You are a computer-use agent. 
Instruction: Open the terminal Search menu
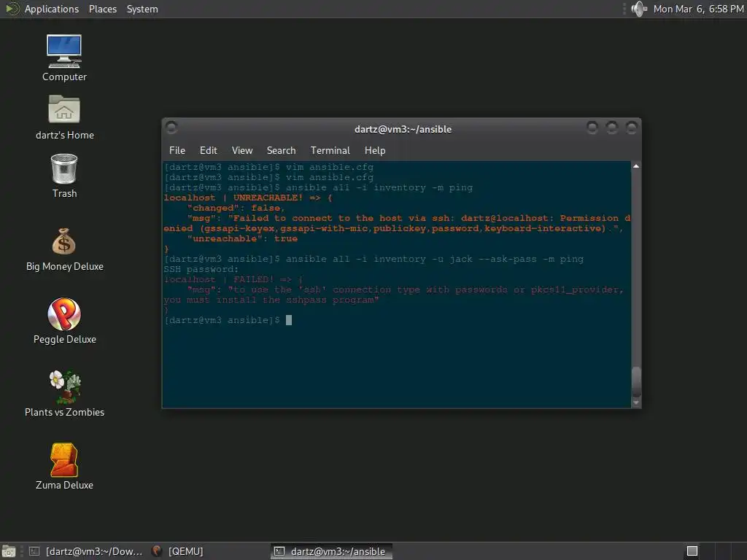coord(281,150)
